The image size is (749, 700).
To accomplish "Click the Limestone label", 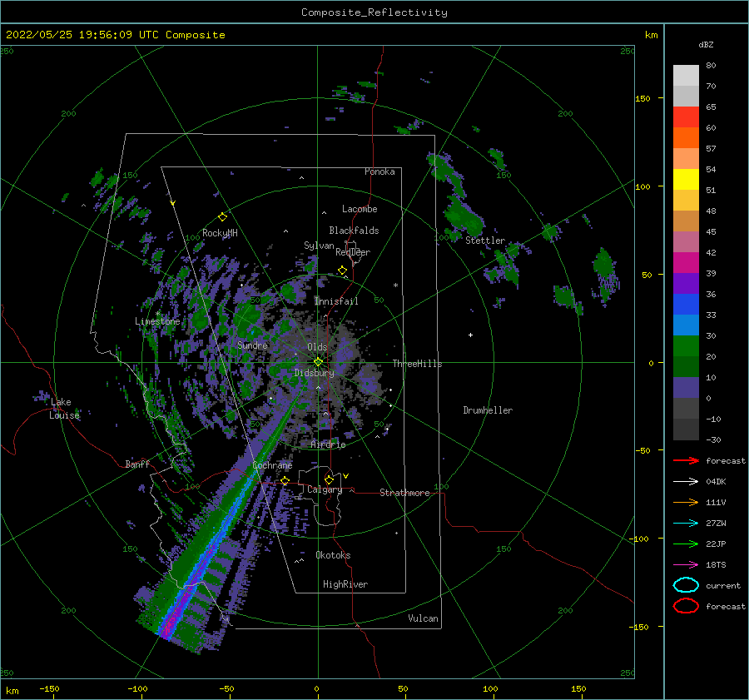I will (157, 321).
